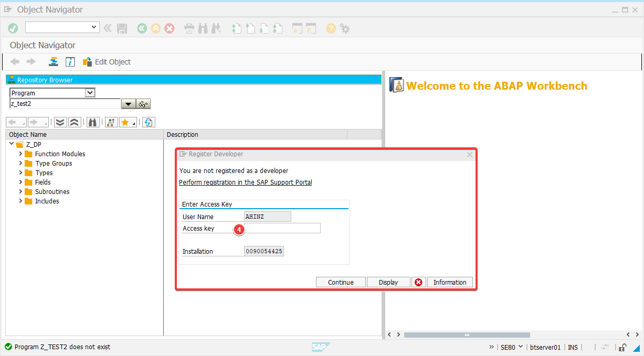This screenshot has height=356, width=644.
Task: Open the SAP Support Portal registration link
Action: 245,182
